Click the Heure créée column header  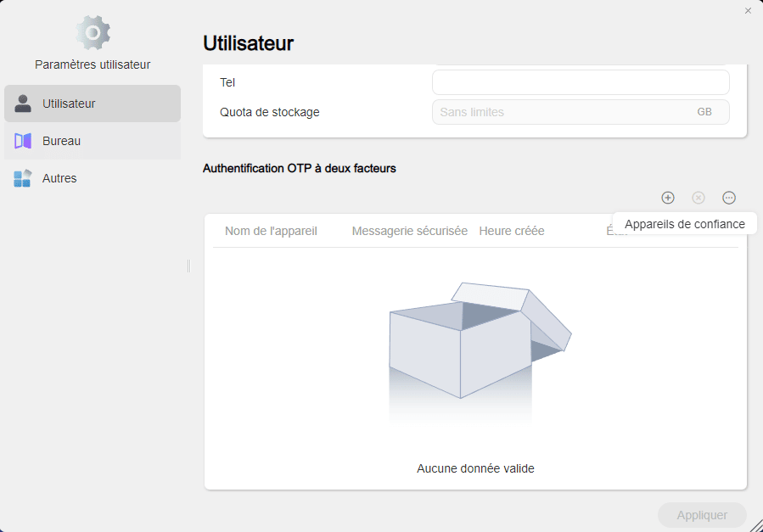[512, 231]
